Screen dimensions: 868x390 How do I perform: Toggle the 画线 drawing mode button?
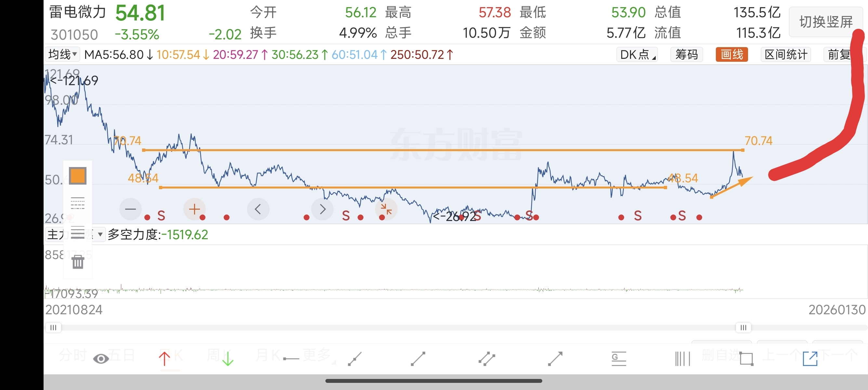tap(731, 55)
